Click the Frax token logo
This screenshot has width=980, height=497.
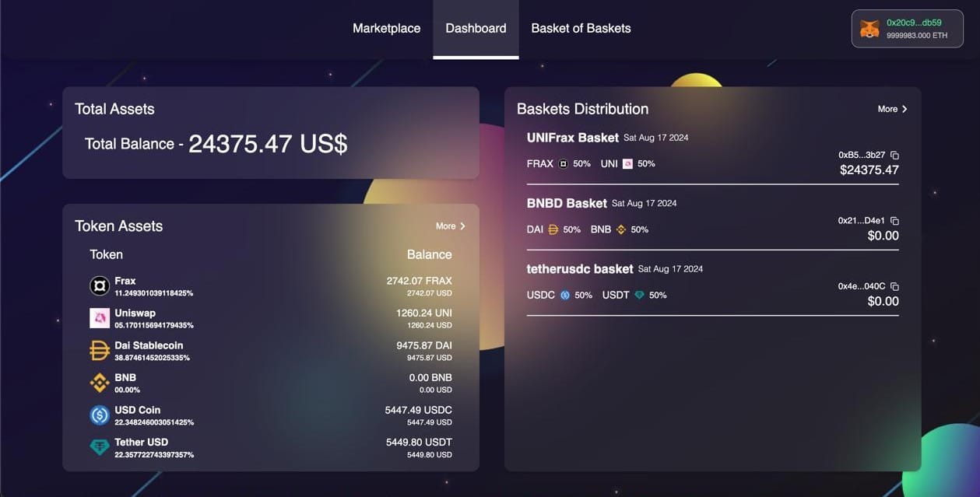100,285
